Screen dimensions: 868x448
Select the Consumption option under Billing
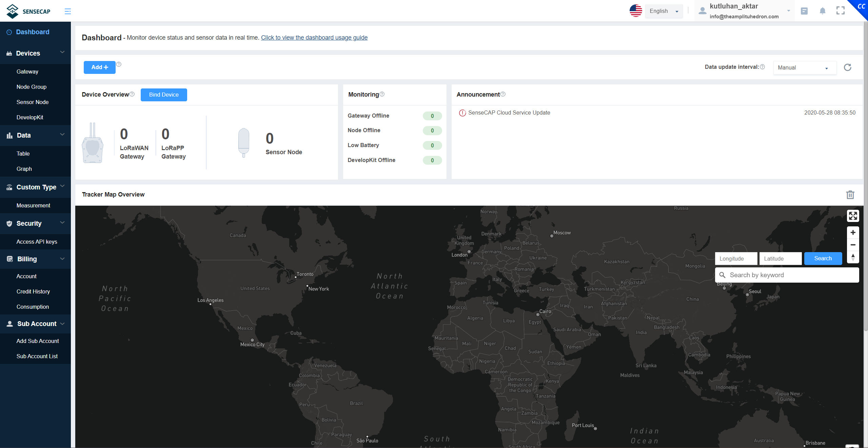33,306
